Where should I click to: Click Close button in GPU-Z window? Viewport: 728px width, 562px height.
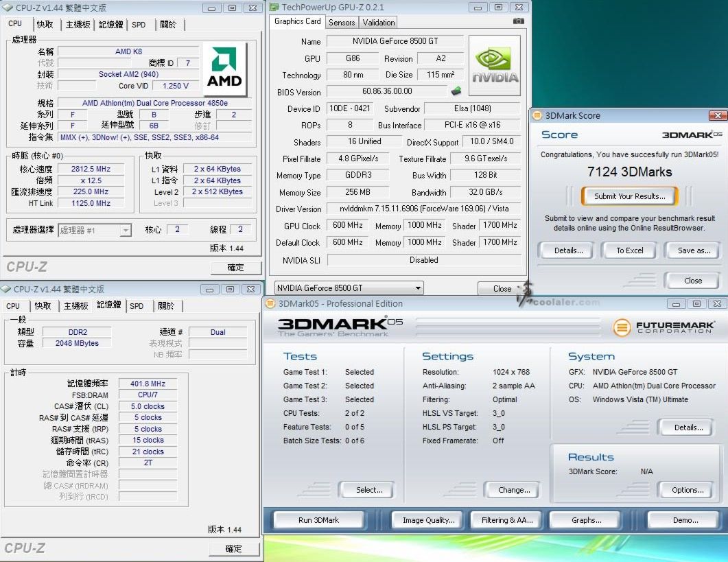click(502, 288)
